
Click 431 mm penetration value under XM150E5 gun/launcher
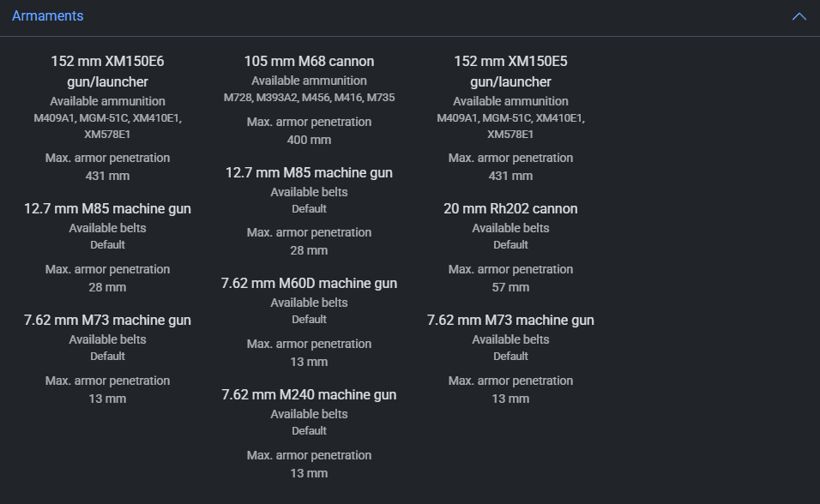pyautogui.click(x=510, y=176)
